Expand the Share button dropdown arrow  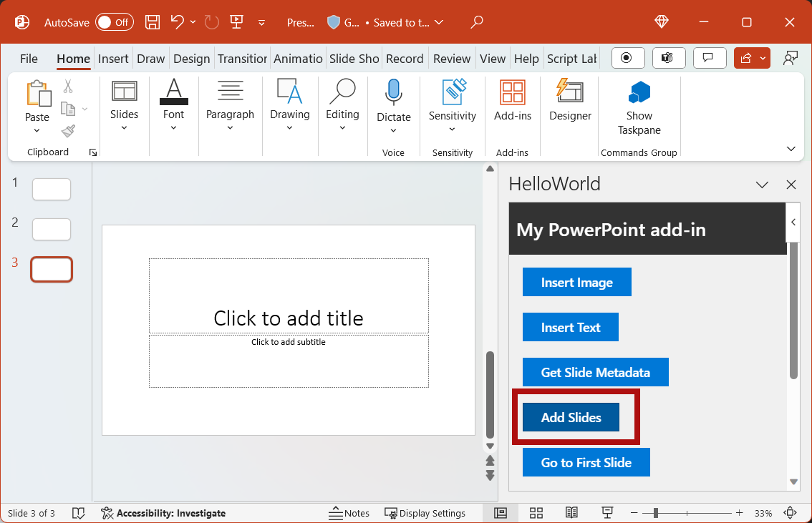click(x=762, y=58)
